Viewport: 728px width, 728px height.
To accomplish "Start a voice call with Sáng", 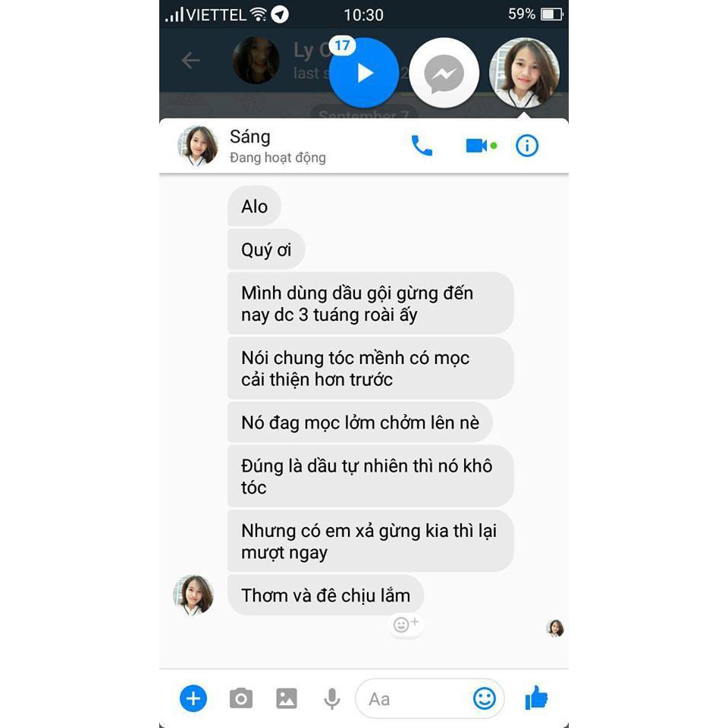I will 422,146.
